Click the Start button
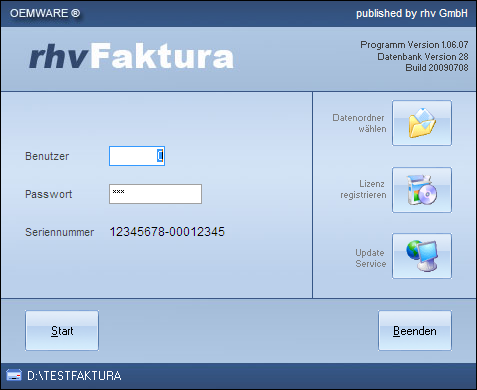Viewport: 477px width, 390px height. [62, 331]
